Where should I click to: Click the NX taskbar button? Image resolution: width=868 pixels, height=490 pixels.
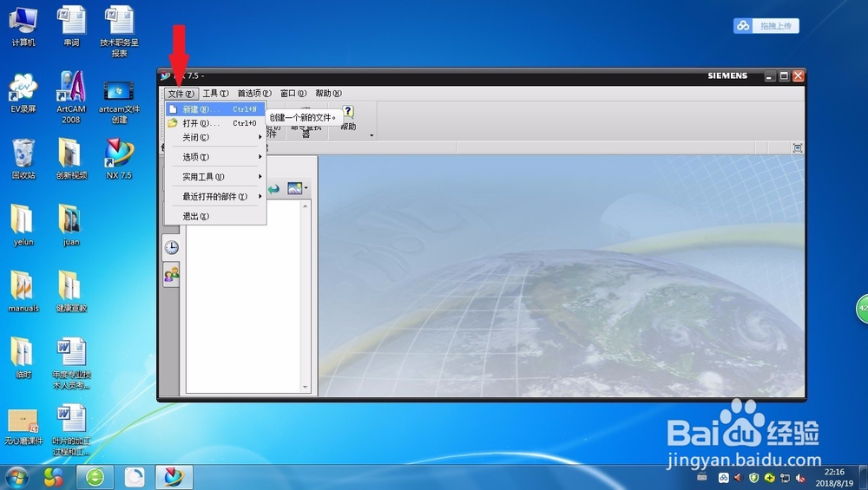pyautogui.click(x=174, y=477)
